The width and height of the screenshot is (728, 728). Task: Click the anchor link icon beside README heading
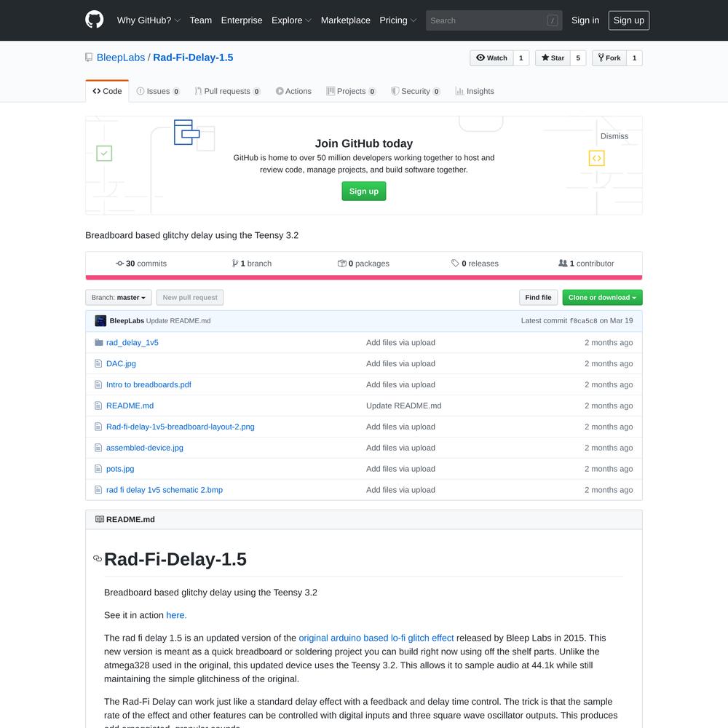point(98,558)
